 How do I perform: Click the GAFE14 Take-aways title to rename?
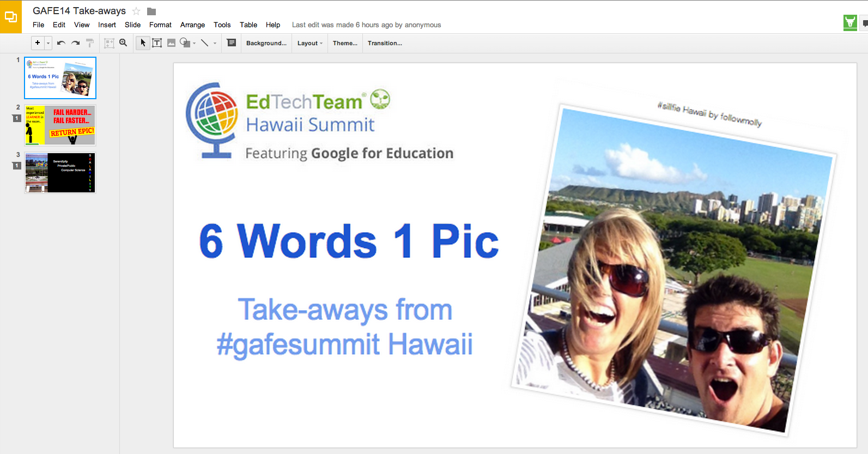pos(79,11)
